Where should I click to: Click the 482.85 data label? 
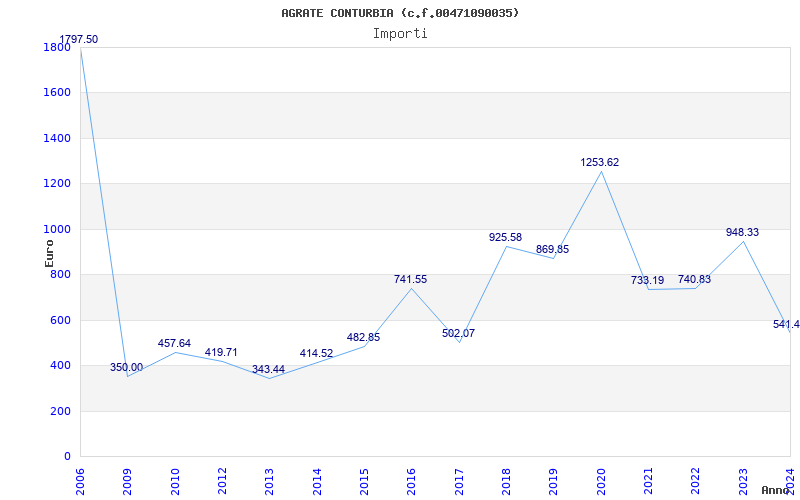tap(363, 338)
